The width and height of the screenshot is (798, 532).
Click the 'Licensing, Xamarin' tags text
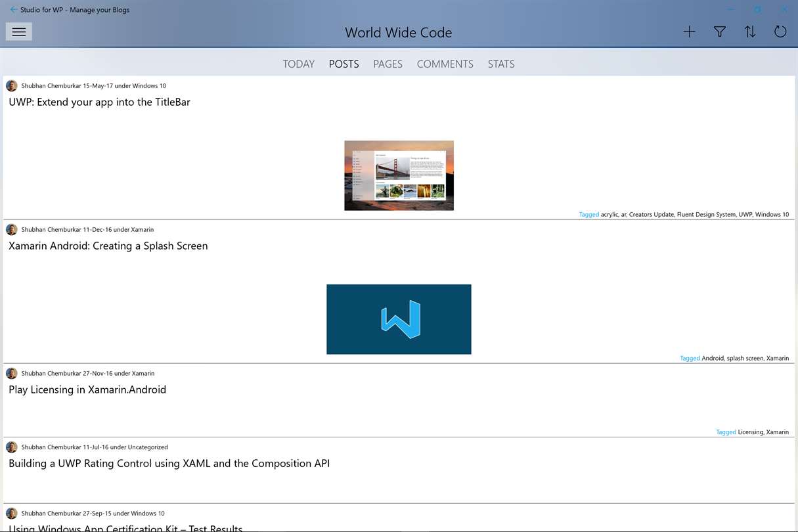click(763, 432)
